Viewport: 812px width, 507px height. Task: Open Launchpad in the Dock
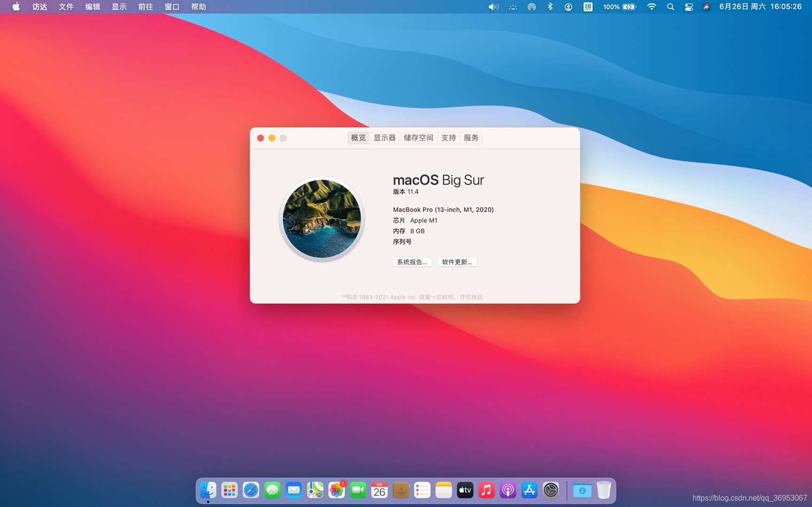point(229,490)
